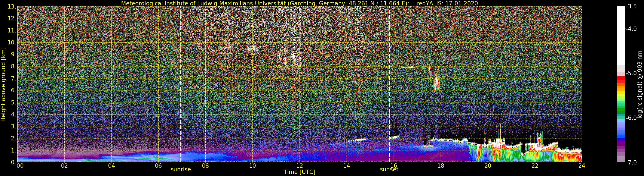
Task: Click the '16' time axis tick label
Action: click(393, 166)
